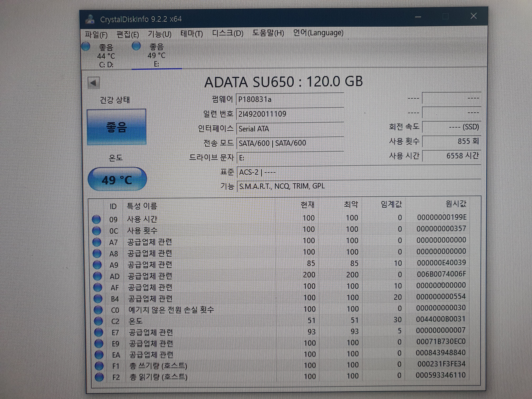Click raw value 006B0074006F
This screenshot has height=399, width=532.
click(x=441, y=274)
